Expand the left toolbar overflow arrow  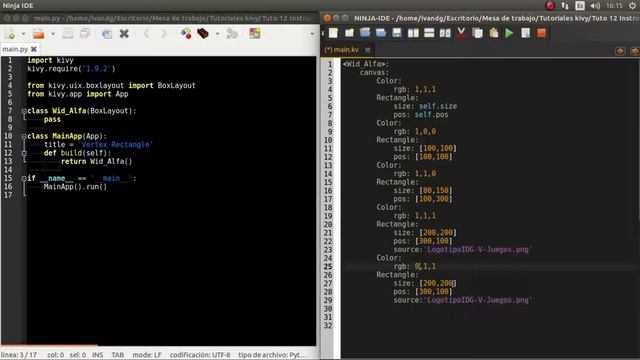click(x=312, y=34)
